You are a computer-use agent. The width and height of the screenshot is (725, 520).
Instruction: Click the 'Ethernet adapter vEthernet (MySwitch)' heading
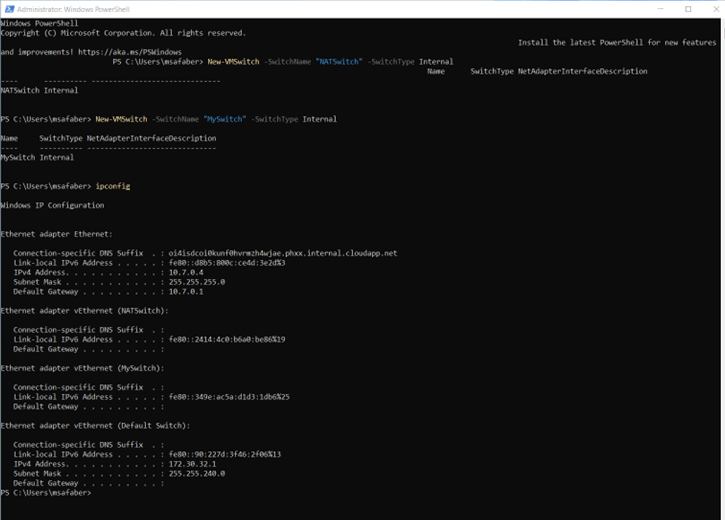pyautogui.click(x=82, y=368)
